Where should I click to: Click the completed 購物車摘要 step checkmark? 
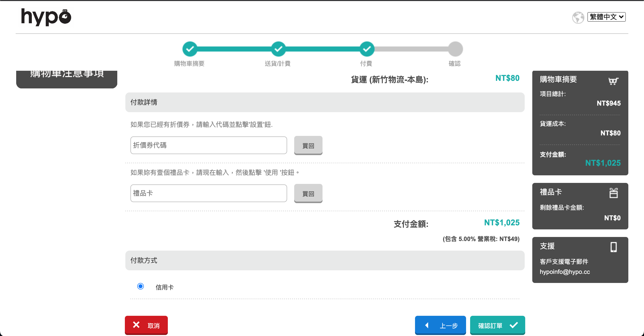pos(190,49)
